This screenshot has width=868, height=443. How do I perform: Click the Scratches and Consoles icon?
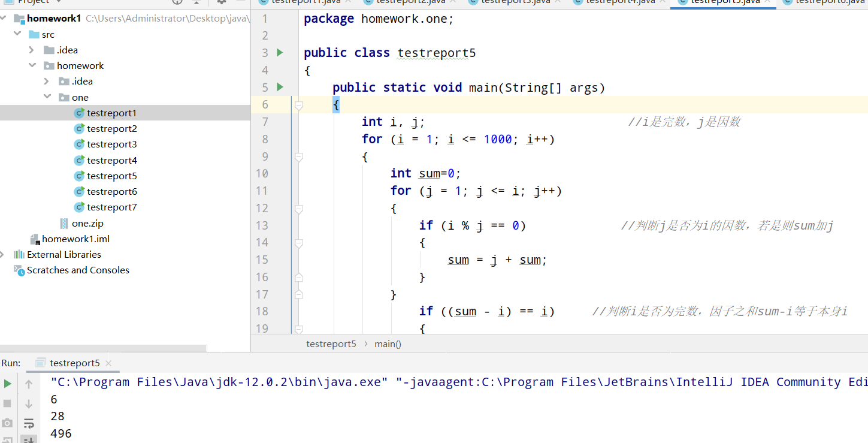click(19, 270)
